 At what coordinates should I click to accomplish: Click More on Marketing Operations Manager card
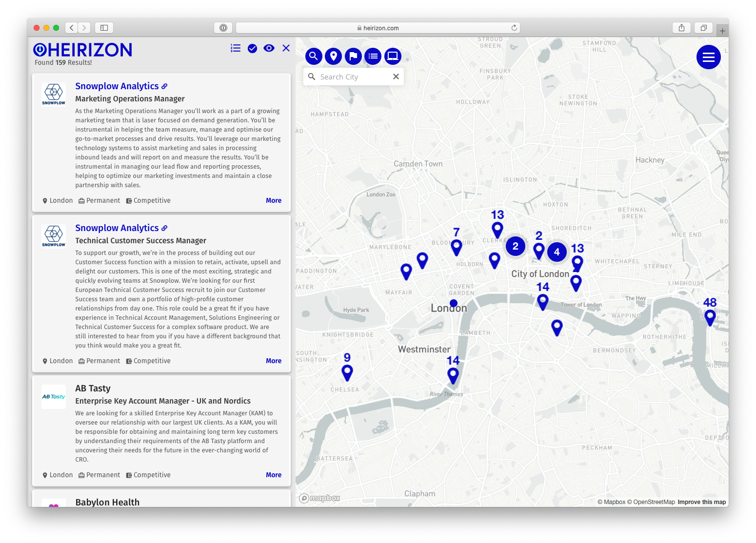274,200
